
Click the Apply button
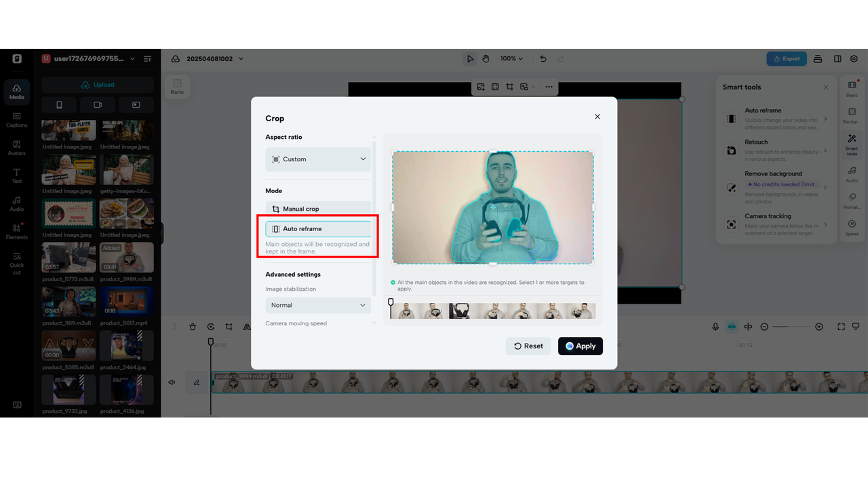click(x=580, y=346)
